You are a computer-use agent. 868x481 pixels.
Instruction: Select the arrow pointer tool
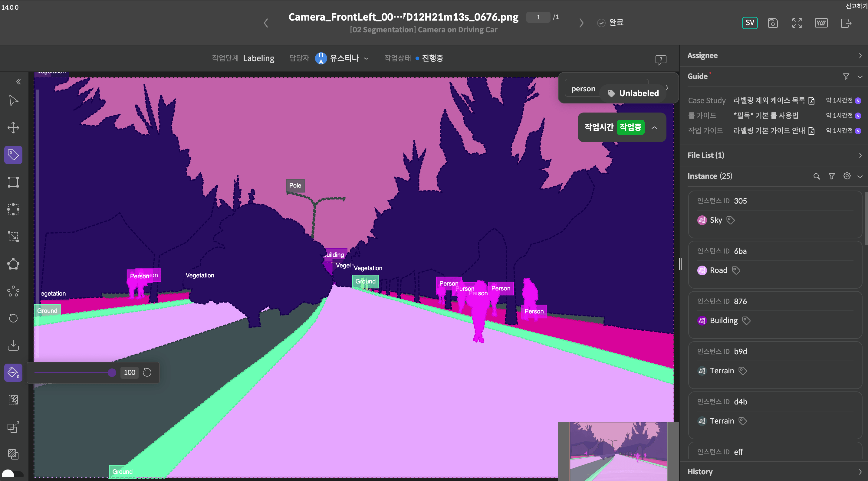pyautogui.click(x=13, y=100)
